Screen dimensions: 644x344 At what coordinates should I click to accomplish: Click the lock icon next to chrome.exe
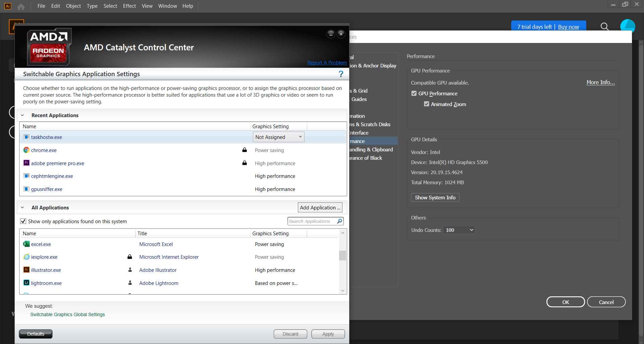coord(244,150)
